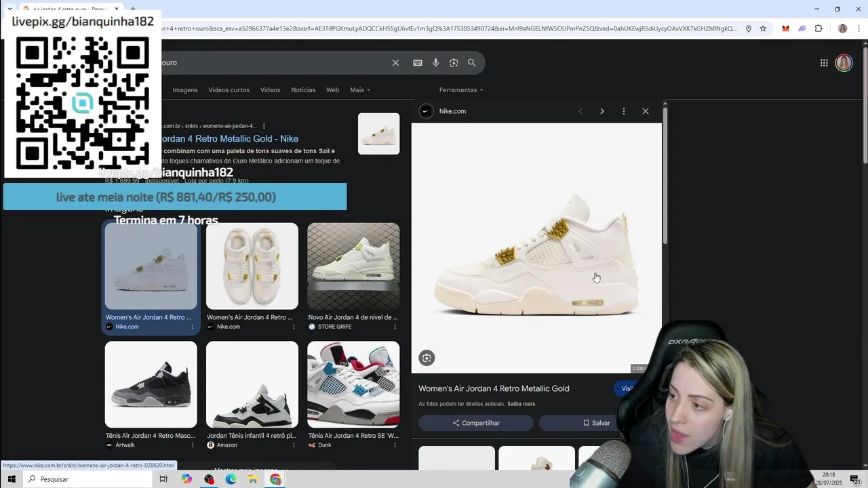Screen dimensions: 868x488
Task: Open Jordan Tênis infantil 4 retrô thumbnail
Action: point(252,384)
